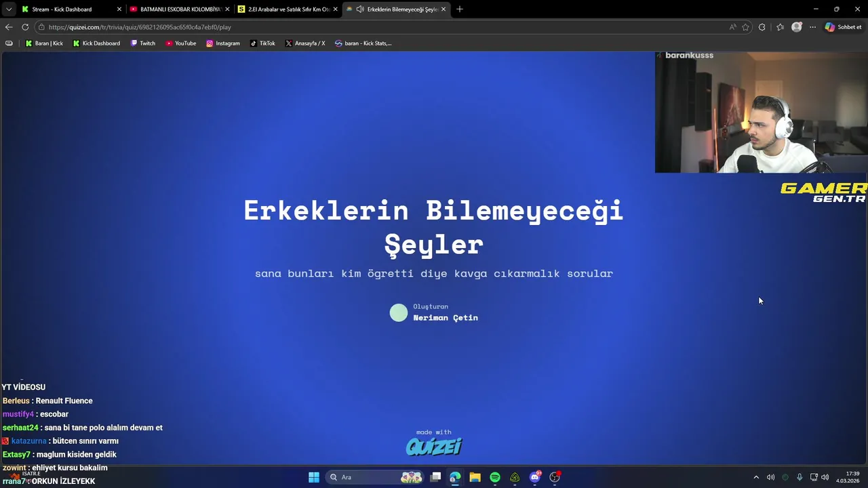This screenshot has width=868, height=488.
Task: Open Discord from the taskbar
Action: coord(535,477)
